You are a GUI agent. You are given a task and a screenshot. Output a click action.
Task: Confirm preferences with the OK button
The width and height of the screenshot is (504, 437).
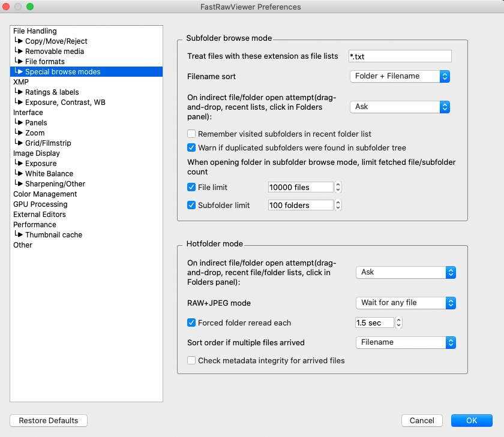coord(472,421)
